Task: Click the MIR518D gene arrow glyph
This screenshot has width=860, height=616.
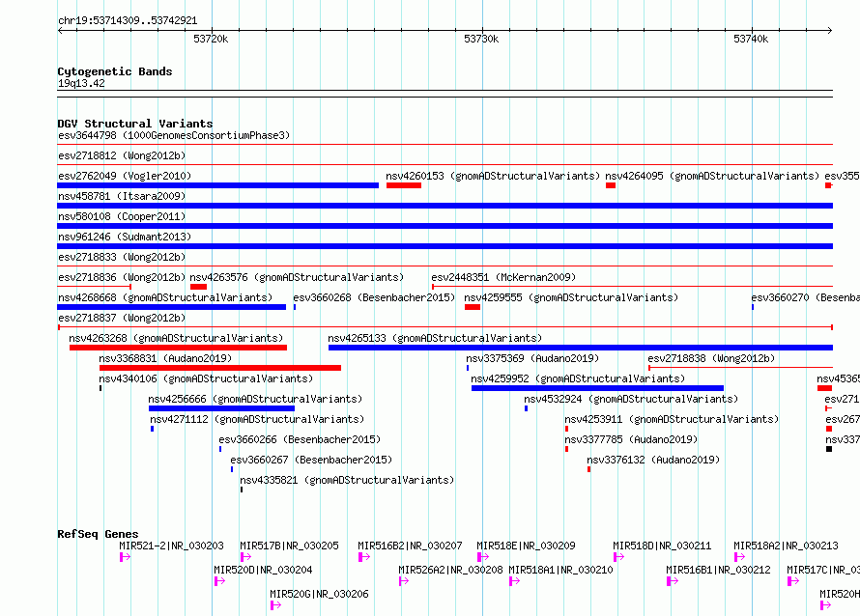Action: [x=618, y=557]
